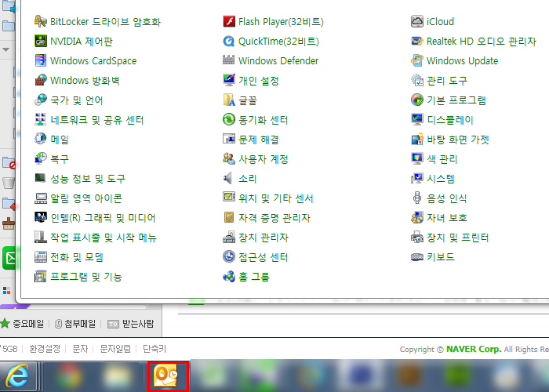Open the 알림 영역 아이콘 icon
Screen dimensions: 549x392
pyautogui.click(x=41, y=198)
